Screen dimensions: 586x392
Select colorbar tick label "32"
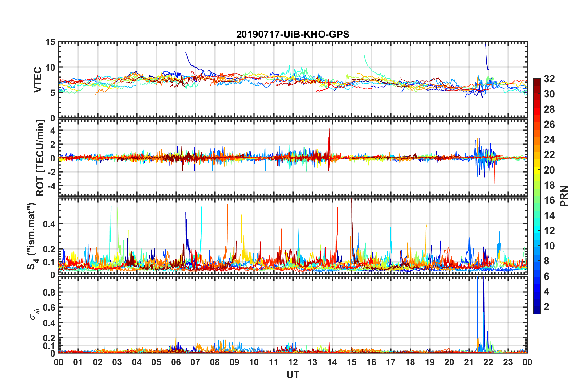(x=549, y=79)
